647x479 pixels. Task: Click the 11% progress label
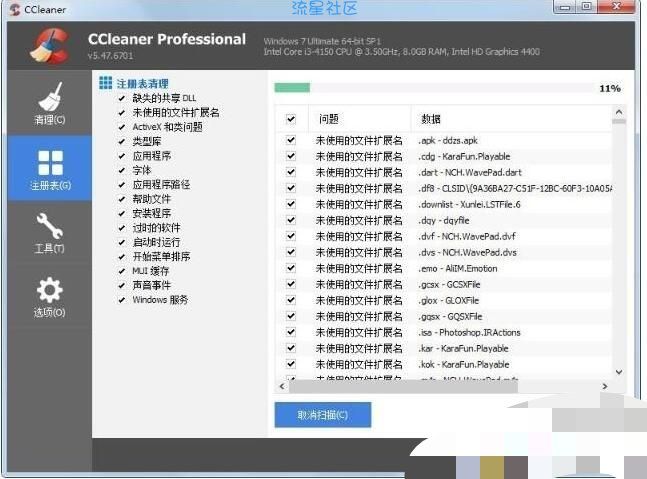[610, 88]
